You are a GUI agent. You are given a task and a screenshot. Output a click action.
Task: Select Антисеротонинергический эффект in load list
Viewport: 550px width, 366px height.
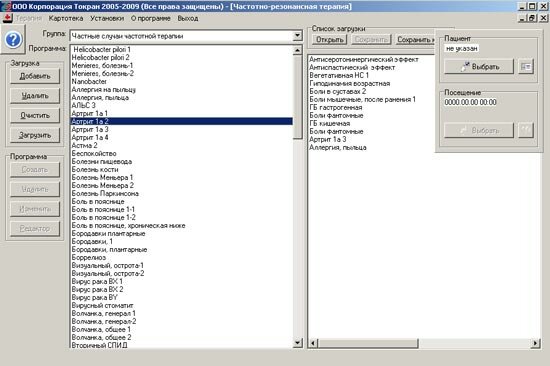tap(364, 60)
